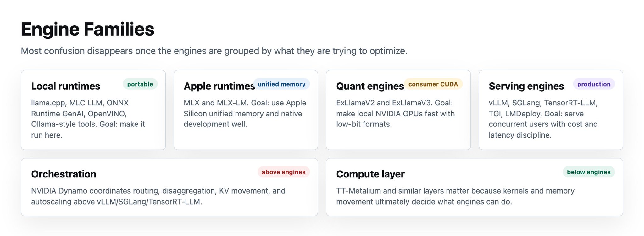Select the consumer CUDA badge

(433, 84)
